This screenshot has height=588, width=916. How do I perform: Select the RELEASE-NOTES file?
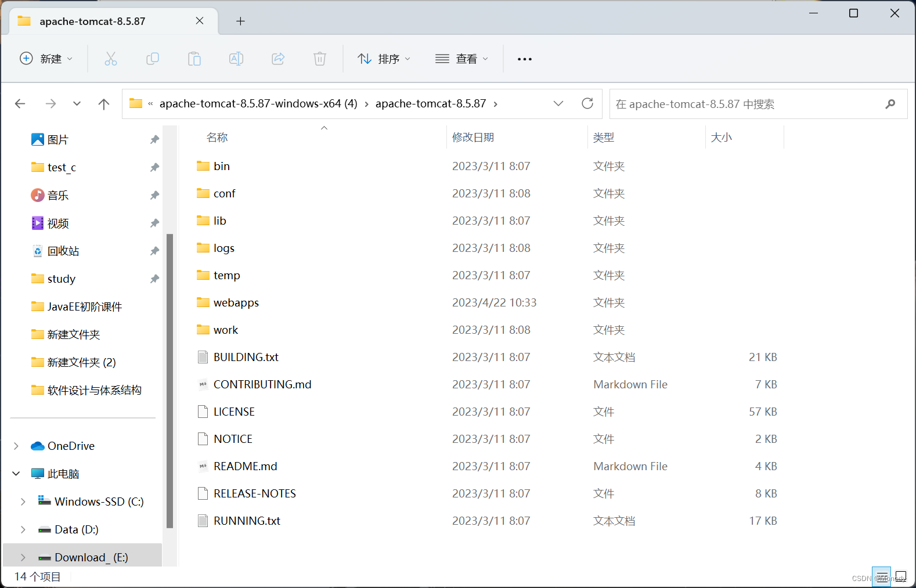255,493
